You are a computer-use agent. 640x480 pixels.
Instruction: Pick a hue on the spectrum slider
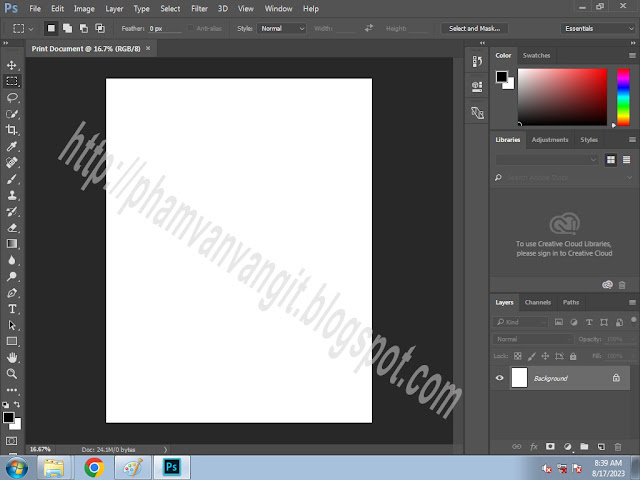click(x=623, y=97)
